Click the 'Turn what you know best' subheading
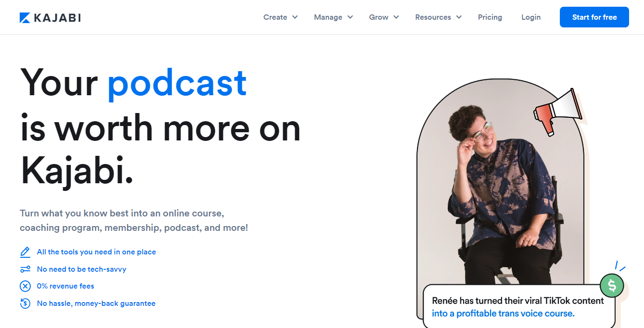 click(134, 220)
